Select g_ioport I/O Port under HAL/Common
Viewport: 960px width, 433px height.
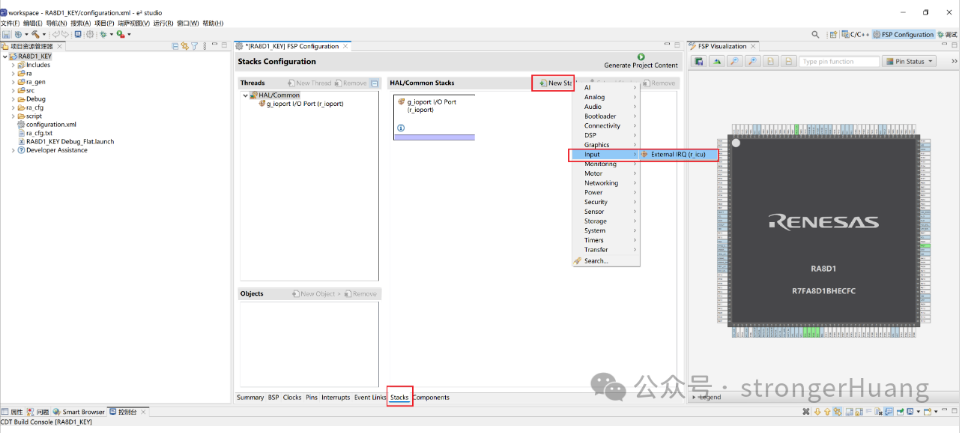(x=301, y=104)
